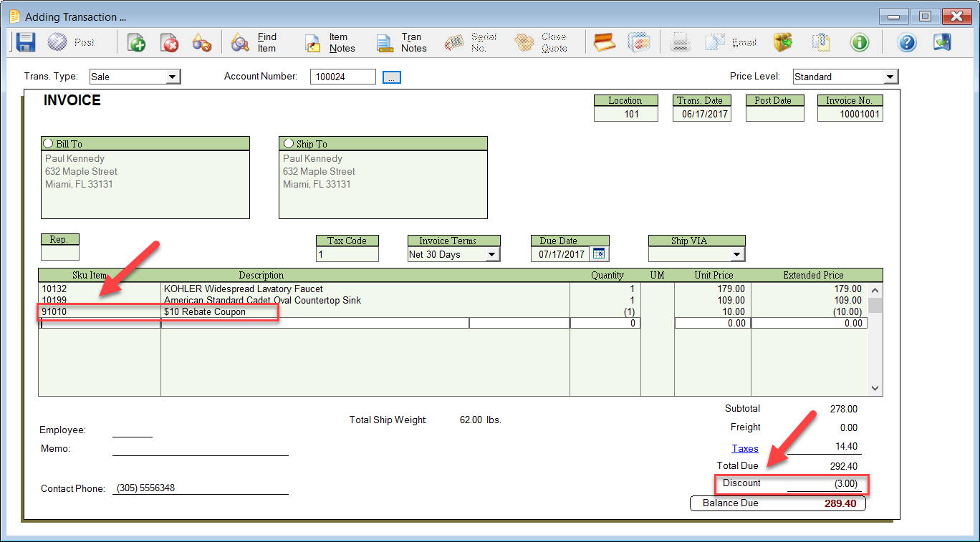
Task: Click the items grid scroll down arrow
Action: click(875, 388)
